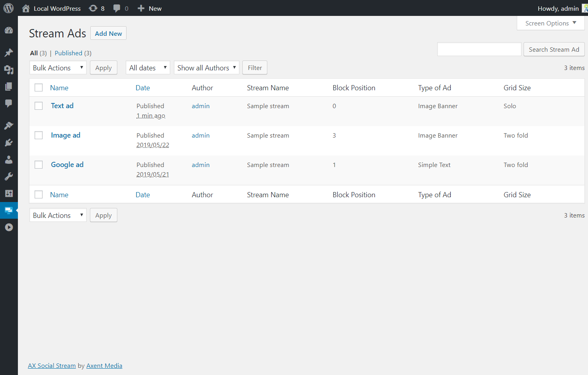Open Users via the person icon
Screen dimensions: 588x375
coord(9,160)
